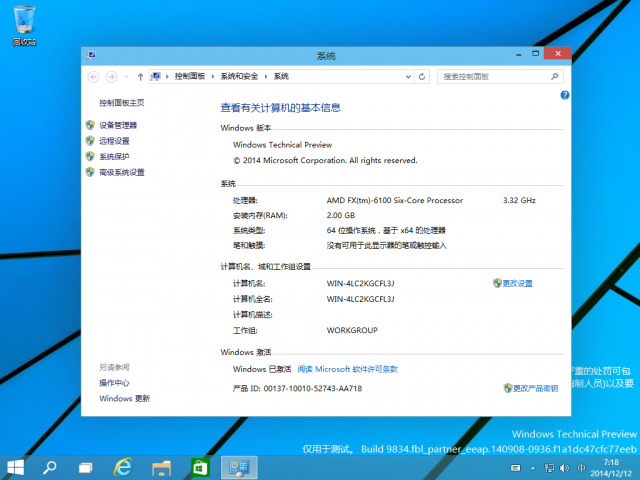Open 设备管理器 link
The image size is (640, 480).
click(118, 125)
